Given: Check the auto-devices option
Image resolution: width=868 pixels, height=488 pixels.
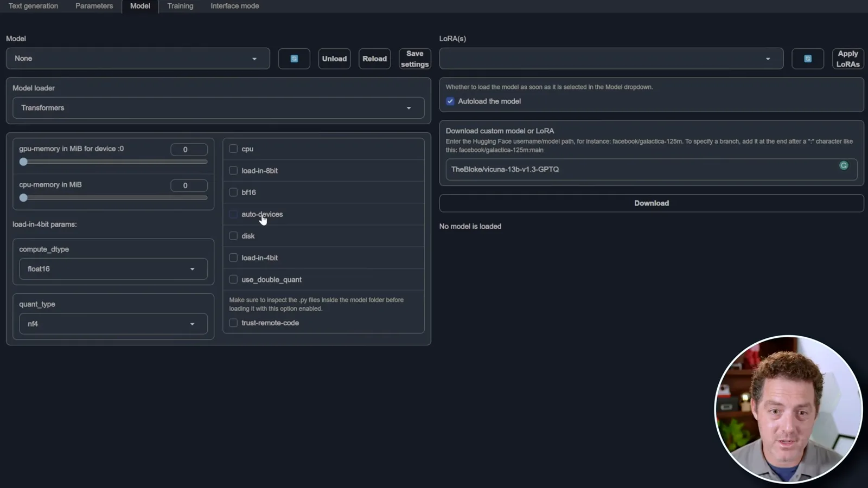Looking at the screenshot, I should (x=233, y=214).
